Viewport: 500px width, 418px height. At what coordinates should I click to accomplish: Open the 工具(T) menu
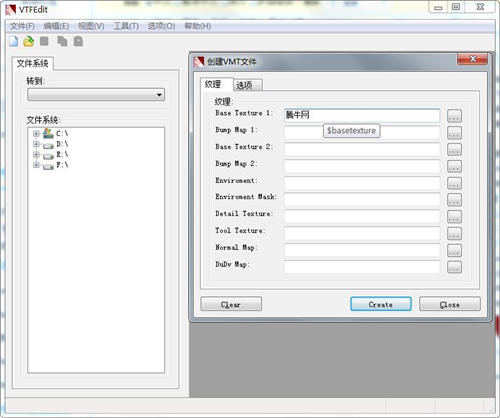point(126,26)
